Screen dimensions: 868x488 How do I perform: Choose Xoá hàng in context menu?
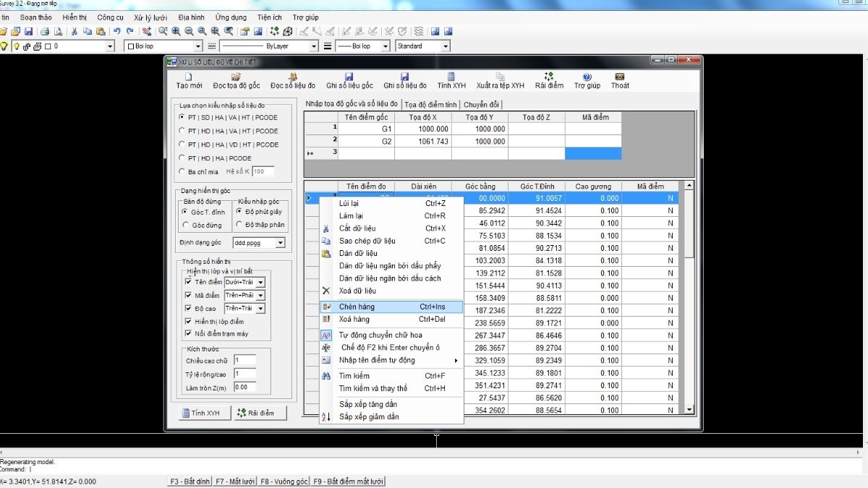click(391, 319)
